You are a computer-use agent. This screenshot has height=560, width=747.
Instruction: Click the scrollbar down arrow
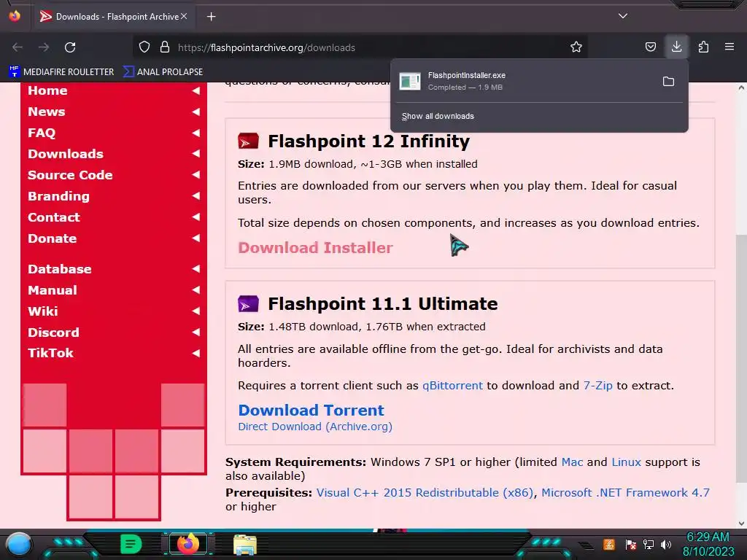point(741,524)
